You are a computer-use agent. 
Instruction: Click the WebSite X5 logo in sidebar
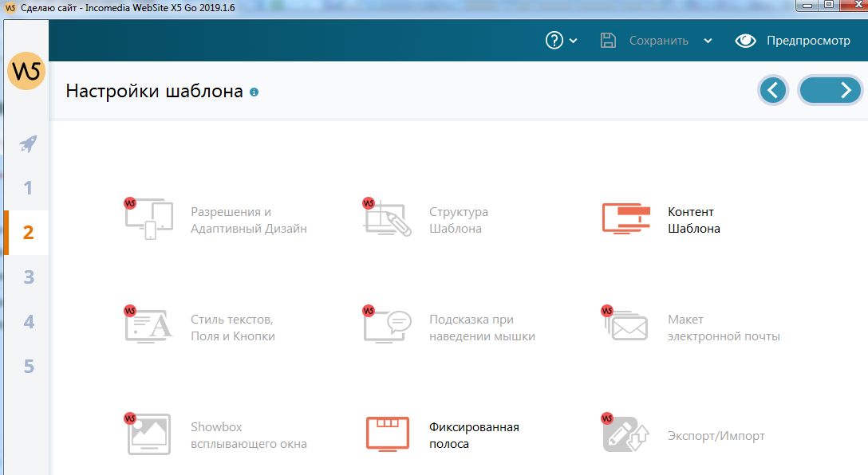pyautogui.click(x=26, y=72)
